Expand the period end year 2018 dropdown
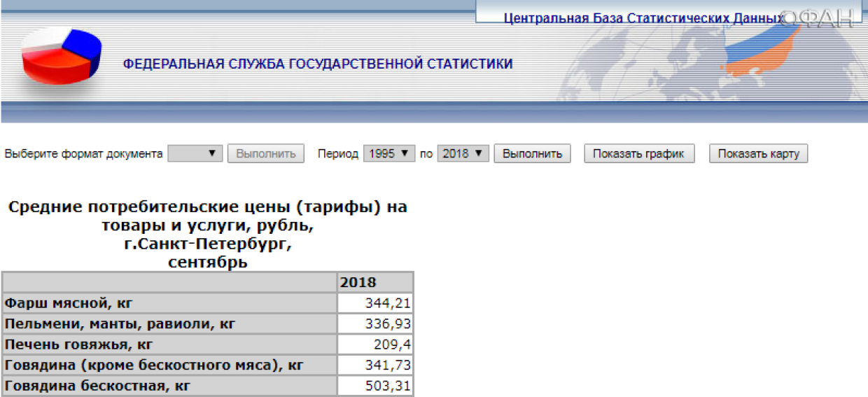The image size is (868, 397). [463, 153]
